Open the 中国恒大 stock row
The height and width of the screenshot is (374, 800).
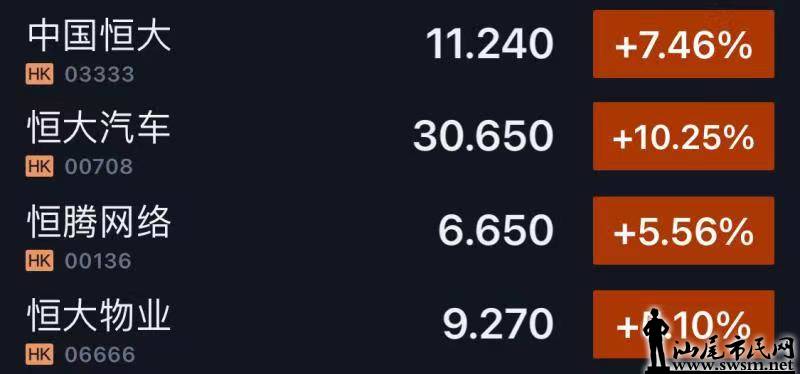(x=400, y=47)
